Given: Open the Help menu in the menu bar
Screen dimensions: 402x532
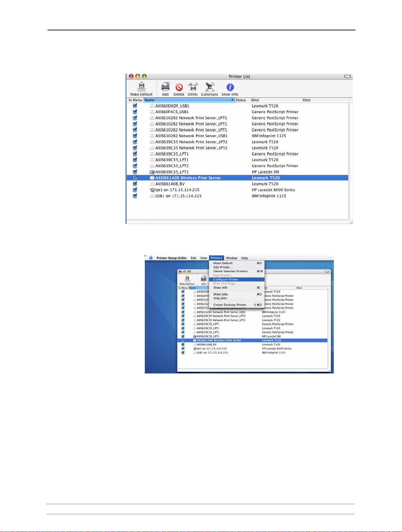Looking at the screenshot, I should 244,258.
